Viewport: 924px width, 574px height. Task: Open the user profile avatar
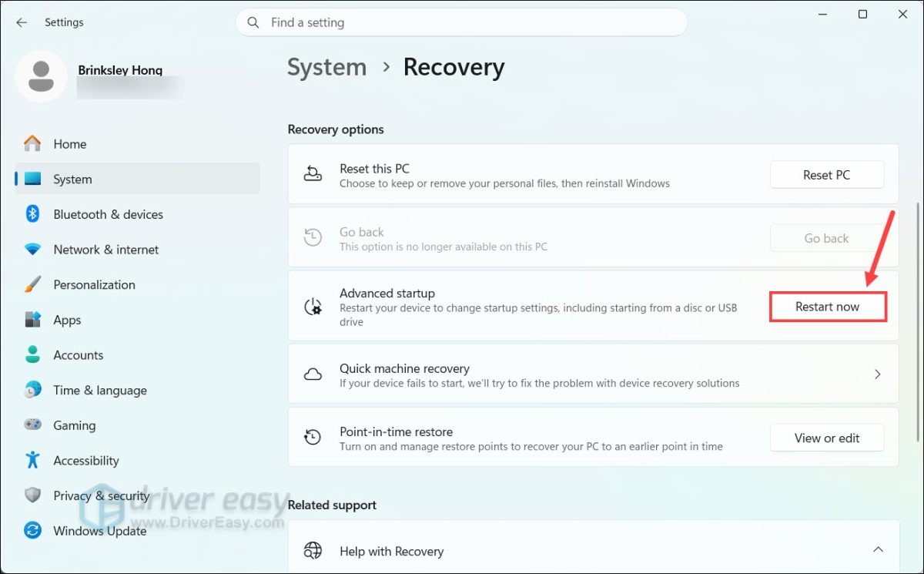(41, 76)
